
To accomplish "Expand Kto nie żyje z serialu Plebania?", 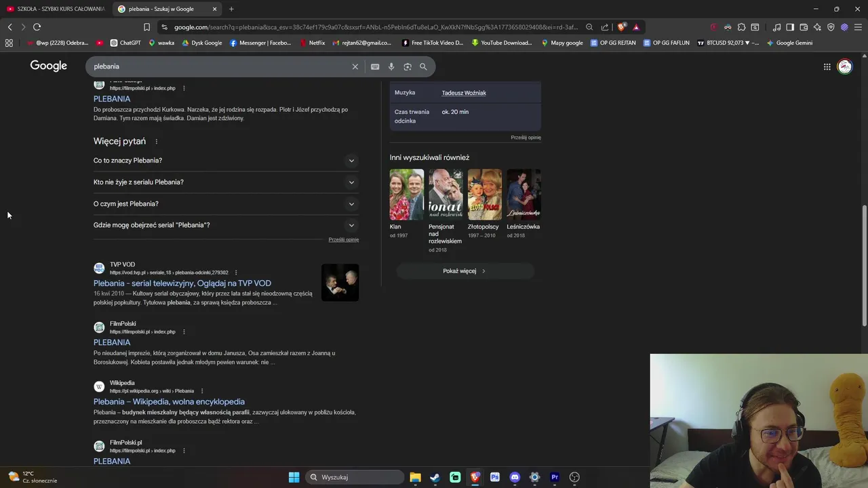I will pos(226,182).
